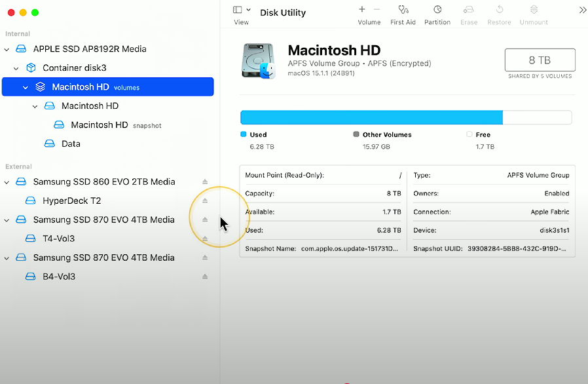
Task: Click the Samsung SSD 860 EVO drive icon
Action: pos(21,182)
